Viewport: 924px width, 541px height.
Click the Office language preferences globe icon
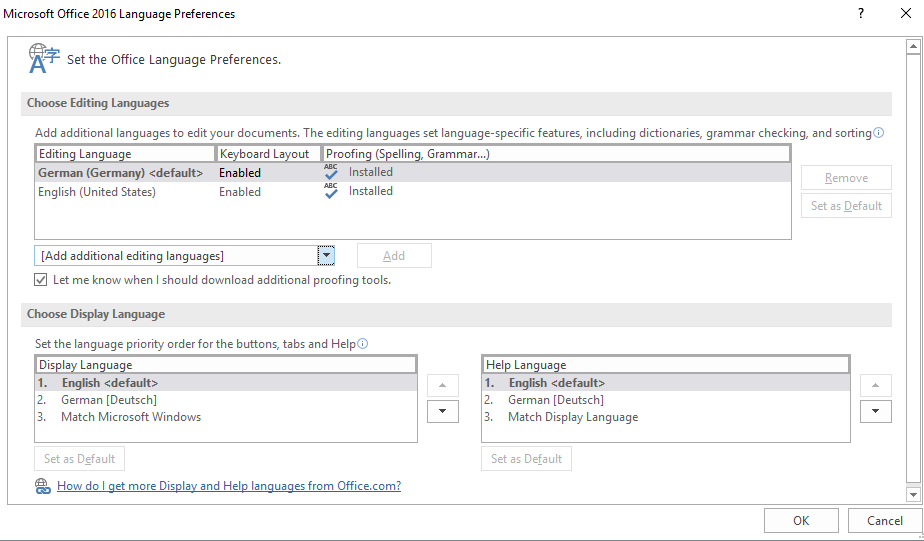click(x=44, y=58)
